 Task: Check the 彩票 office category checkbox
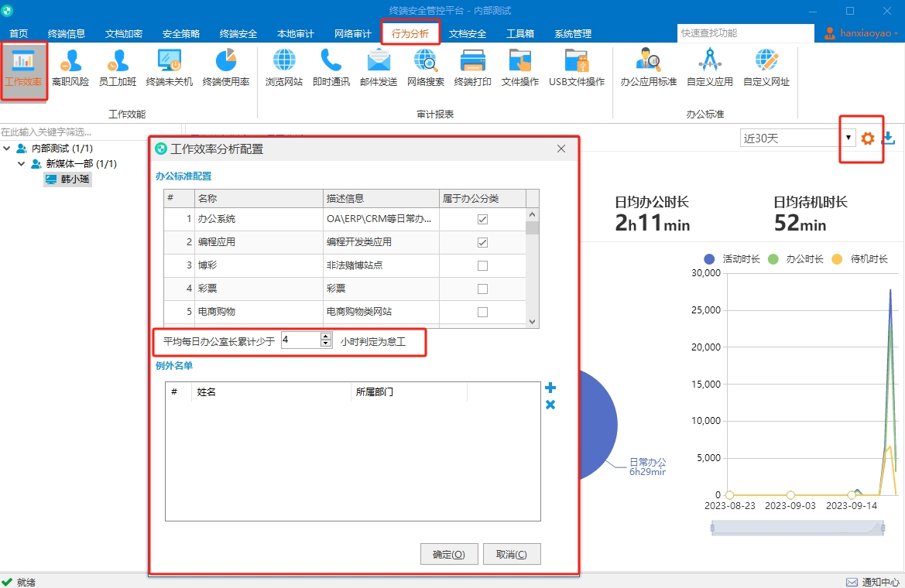click(x=482, y=289)
